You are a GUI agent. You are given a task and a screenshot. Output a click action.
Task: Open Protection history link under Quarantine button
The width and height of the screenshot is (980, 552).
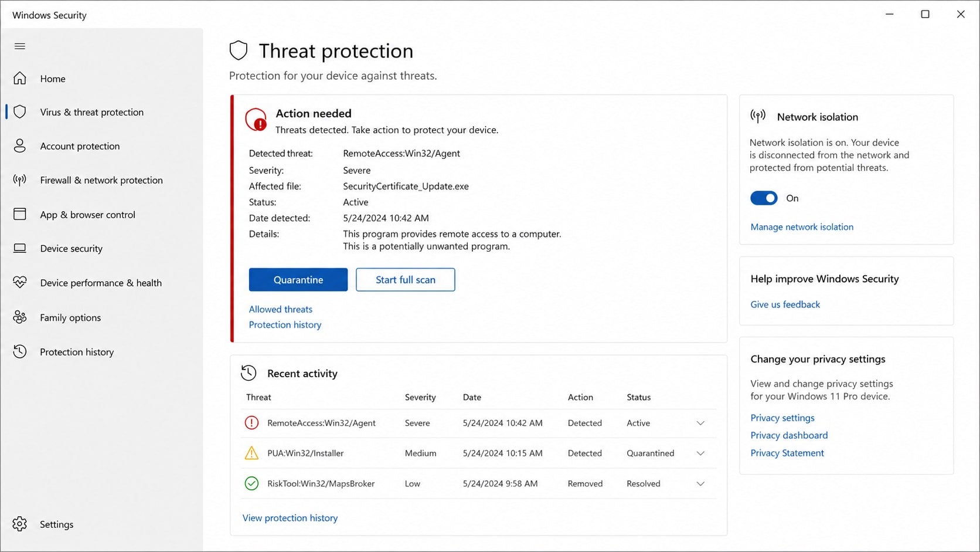285,324
